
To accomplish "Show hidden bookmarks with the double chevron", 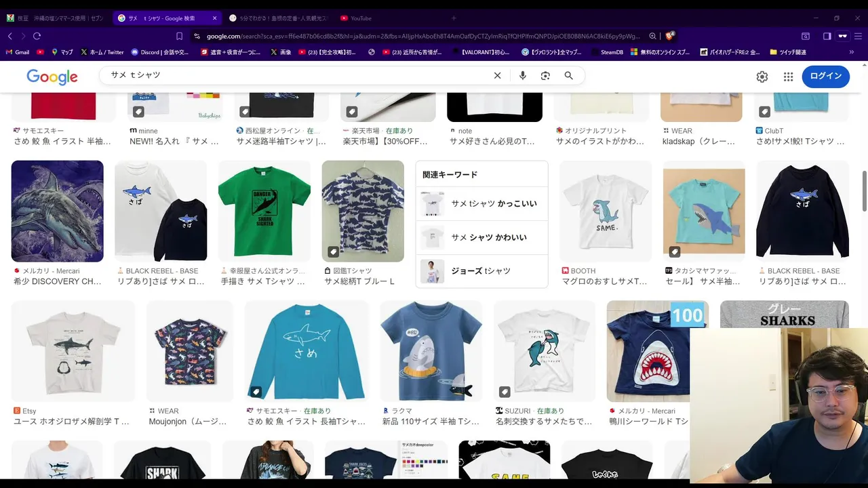I will [851, 52].
